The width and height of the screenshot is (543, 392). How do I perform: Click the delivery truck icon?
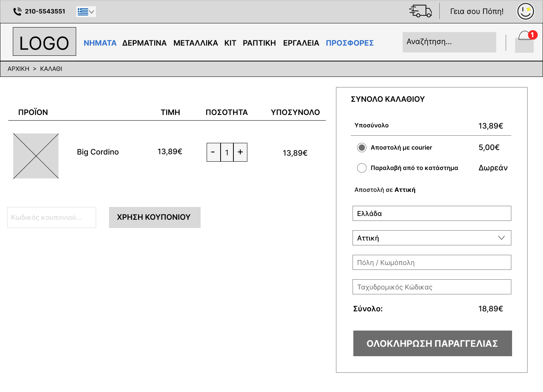420,11
